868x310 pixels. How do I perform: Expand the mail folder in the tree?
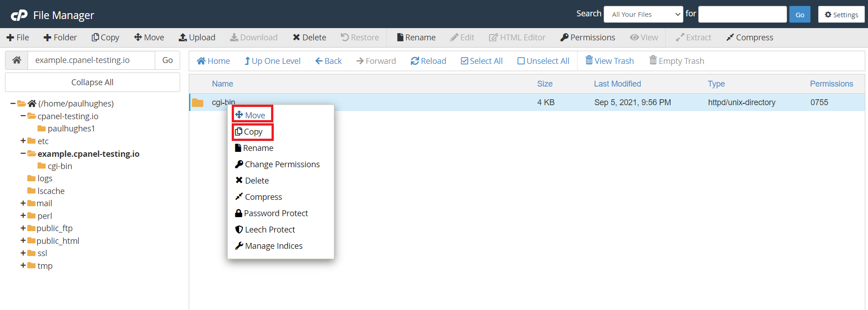pos(23,203)
